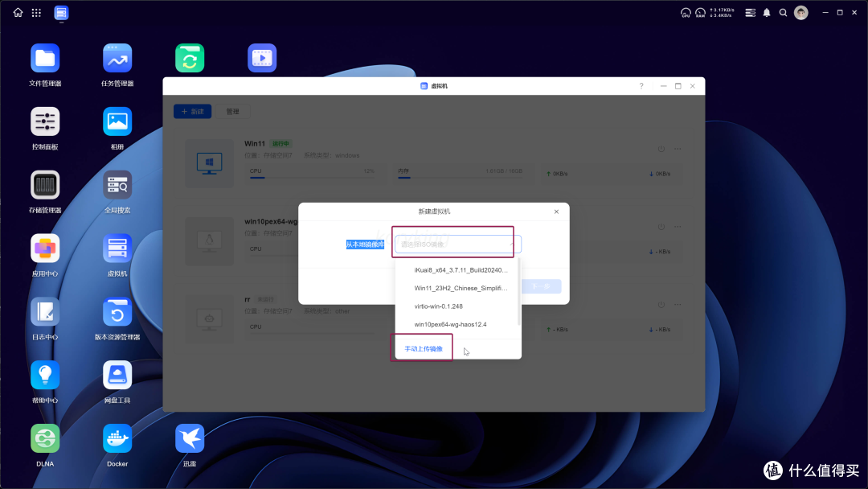
Task: Launch the green sync app icon
Action: coord(190,58)
